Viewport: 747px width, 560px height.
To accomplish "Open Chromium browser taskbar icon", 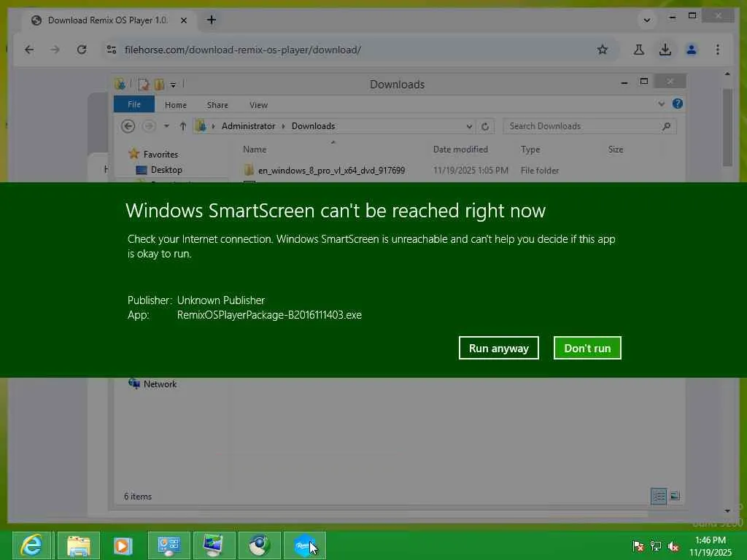I will (259, 545).
